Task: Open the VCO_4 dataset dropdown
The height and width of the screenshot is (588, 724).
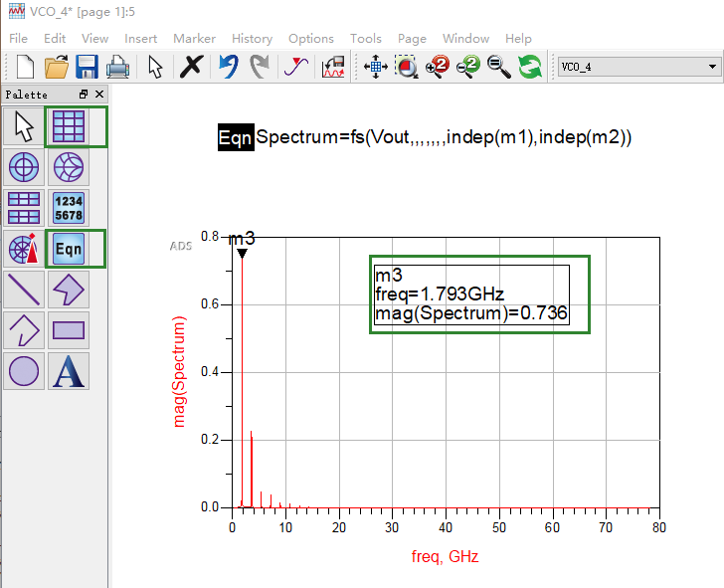Action: [638, 67]
